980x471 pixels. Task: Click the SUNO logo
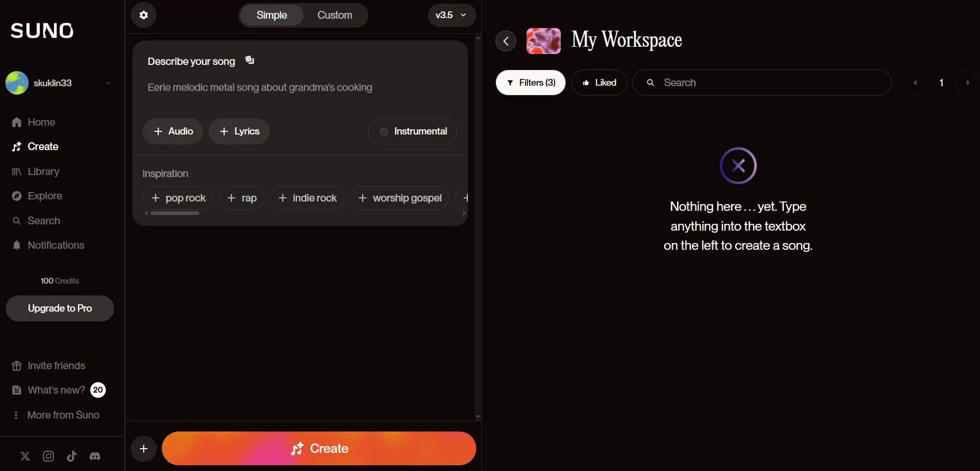pyautogui.click(x=42, y=31)
